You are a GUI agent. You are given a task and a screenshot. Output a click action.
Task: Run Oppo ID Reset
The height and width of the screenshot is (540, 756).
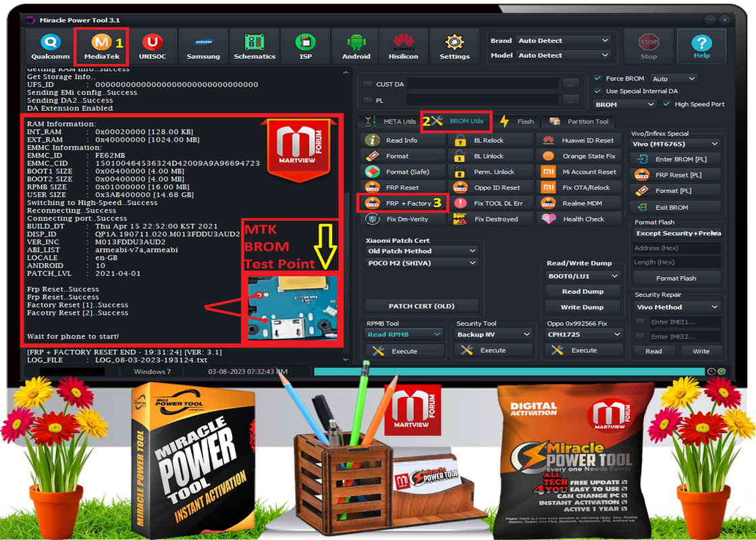coord(491,188)
